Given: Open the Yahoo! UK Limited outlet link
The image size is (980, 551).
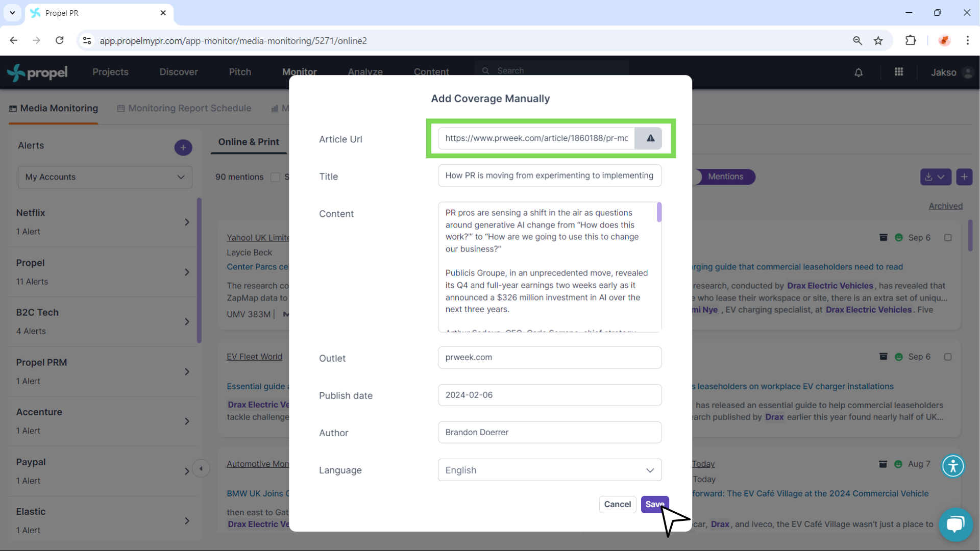Looking at the screenshot, I should click(258, 237).
